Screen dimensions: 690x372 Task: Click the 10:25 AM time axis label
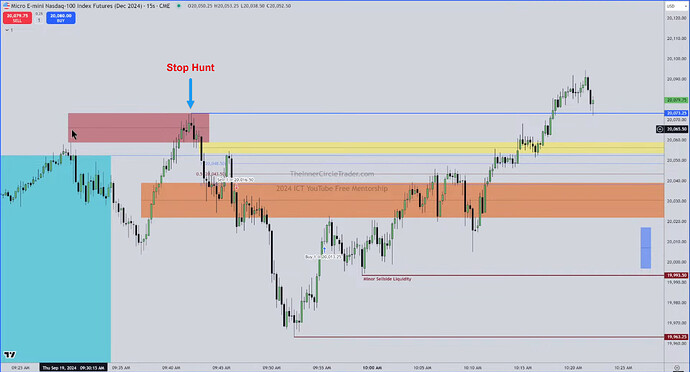(x=623, y=368)
